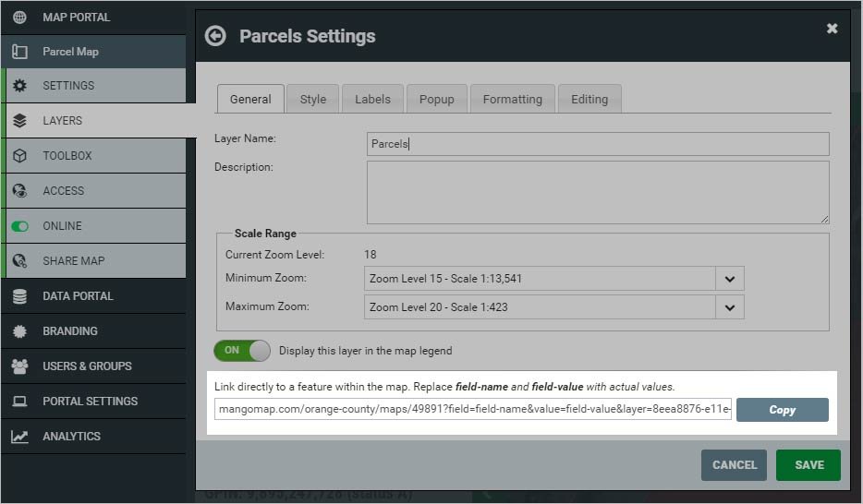This screenshot has height=504, width=863.
Task: Save the Parcels layer settings
Action: 808,465
